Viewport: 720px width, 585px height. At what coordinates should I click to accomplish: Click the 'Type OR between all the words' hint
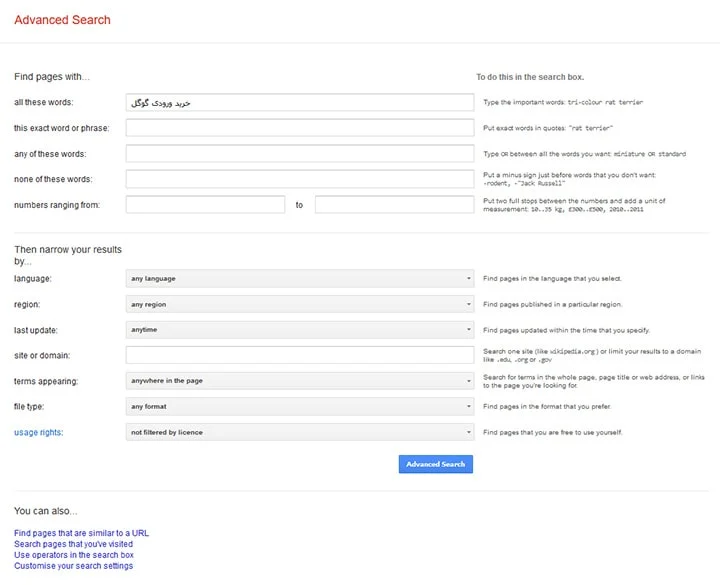(x=585, y=154)
